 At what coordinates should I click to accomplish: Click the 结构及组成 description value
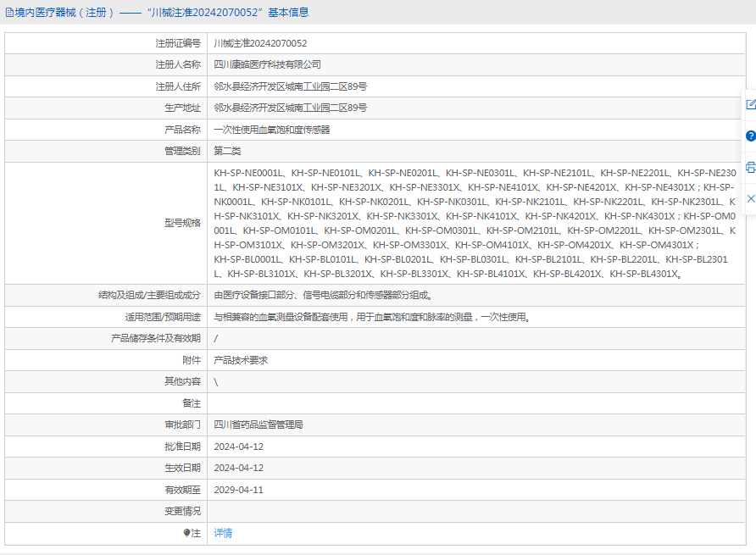click(324, 295)
